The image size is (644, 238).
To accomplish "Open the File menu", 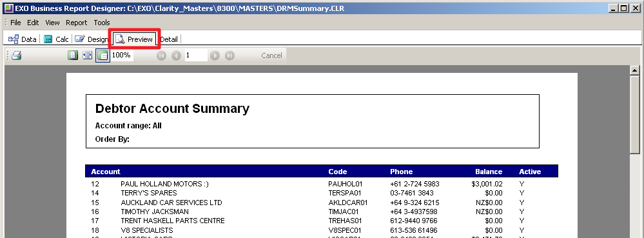I will pyautogui.click(x=15, y=23).
